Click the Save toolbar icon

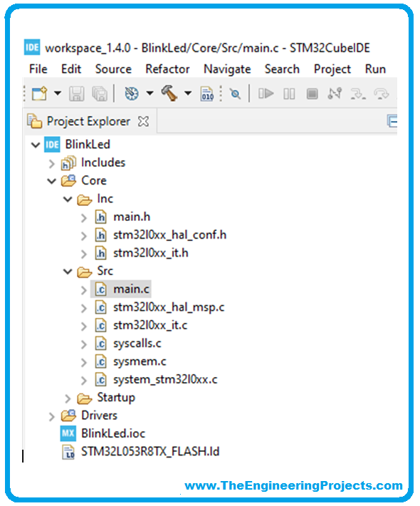[76, 94]
